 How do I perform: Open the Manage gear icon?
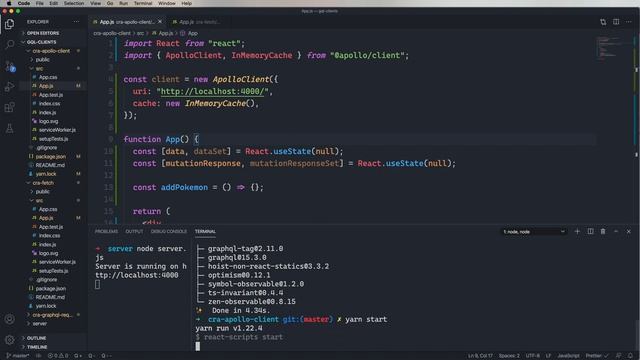coord(9,339)
